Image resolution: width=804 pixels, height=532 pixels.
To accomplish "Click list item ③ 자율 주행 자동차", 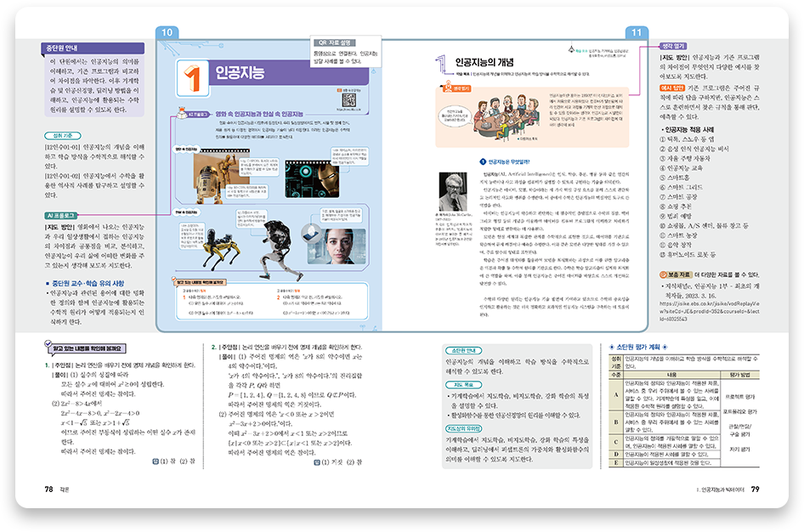I will click(684, 158).
